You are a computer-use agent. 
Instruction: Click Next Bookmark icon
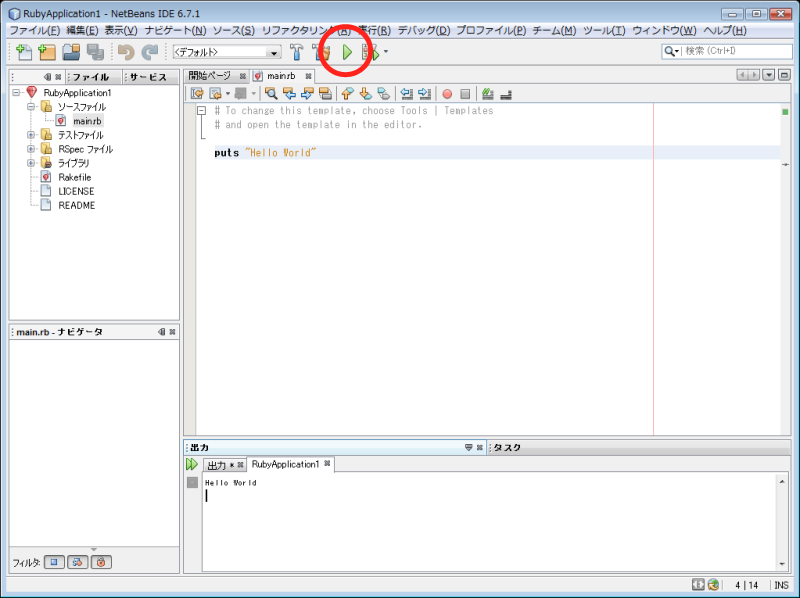click(x=365, y=93)
